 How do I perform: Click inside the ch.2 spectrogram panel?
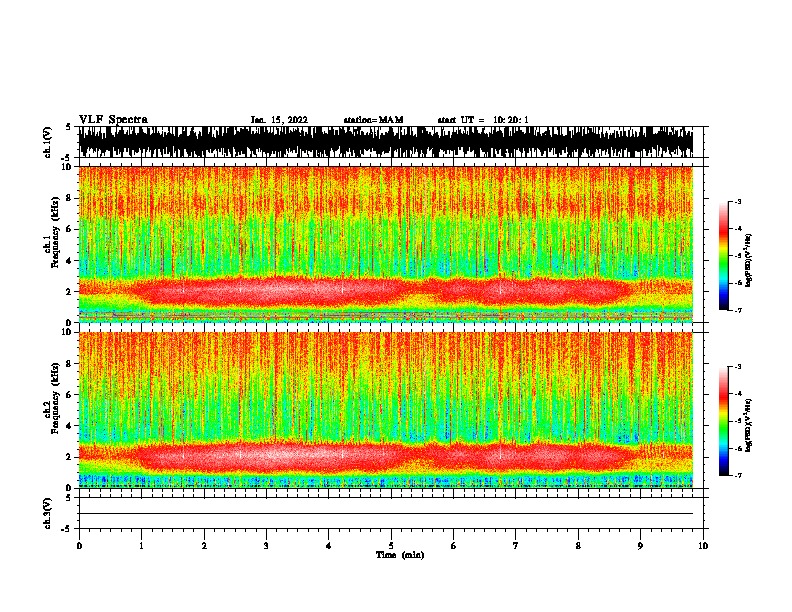(x=386, y=410)
